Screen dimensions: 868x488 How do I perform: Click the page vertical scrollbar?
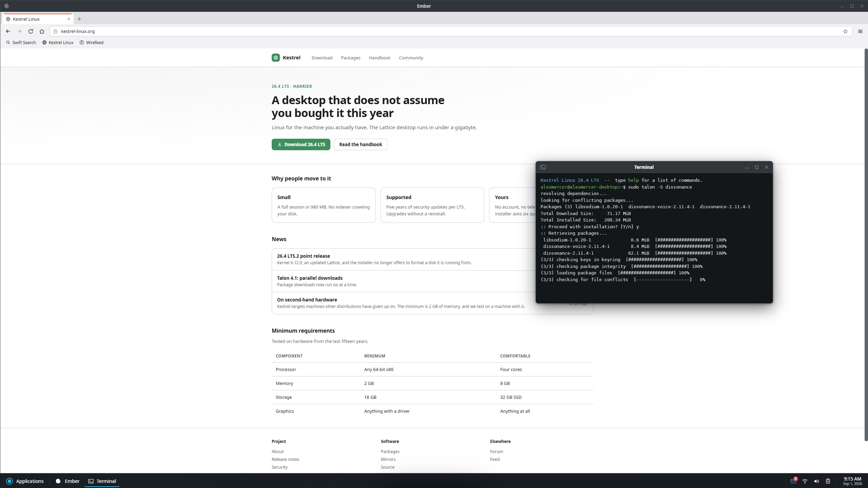(x=866, y=245)
